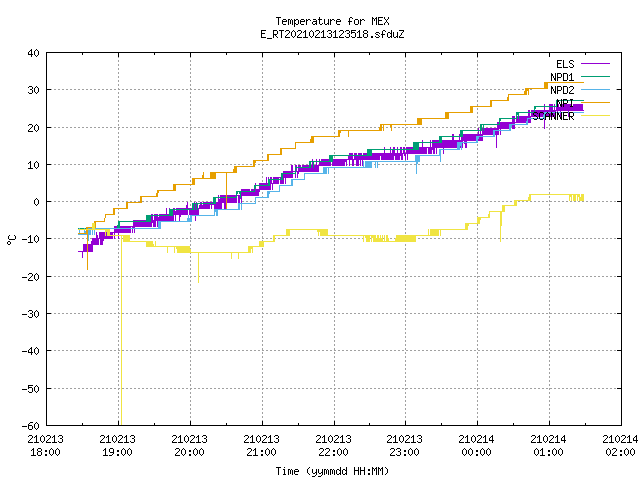Click the °C y-axis unit label
The height and width of the screenshot is (480, 640).
tap(11, 240)
